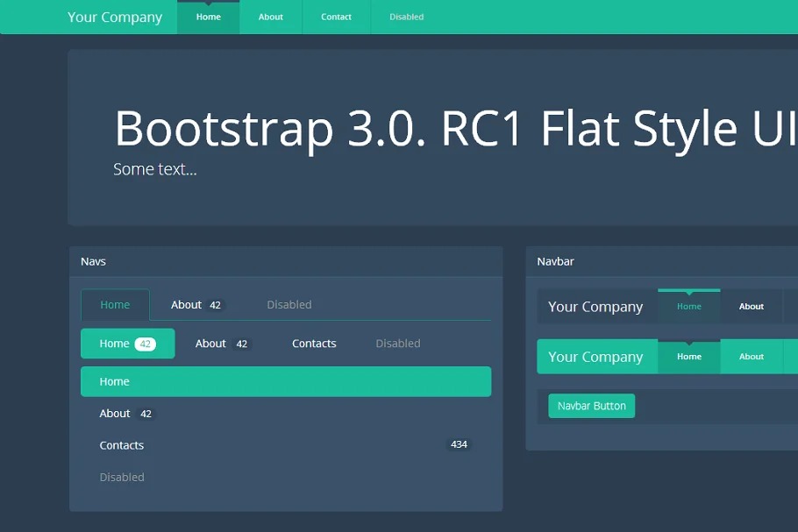Switch to the Home tab in Navs panel
This screenshot has height=532, width=798.
(x=115, y=305)
